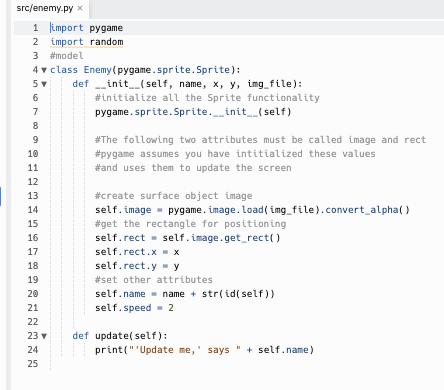Click 'str(id(self))' on line 20
Viewport: 444px width, 390px height.
pos(238,294)
